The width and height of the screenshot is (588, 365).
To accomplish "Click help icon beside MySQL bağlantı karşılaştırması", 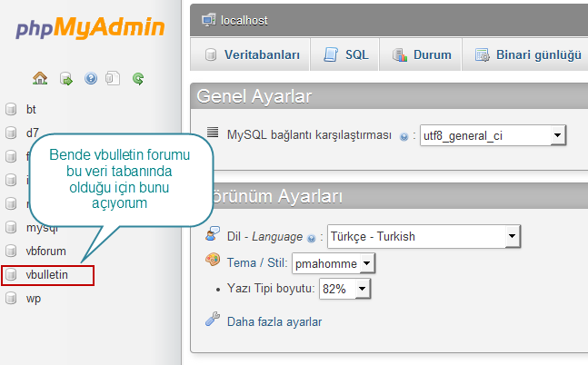I will tap(404, 137).
